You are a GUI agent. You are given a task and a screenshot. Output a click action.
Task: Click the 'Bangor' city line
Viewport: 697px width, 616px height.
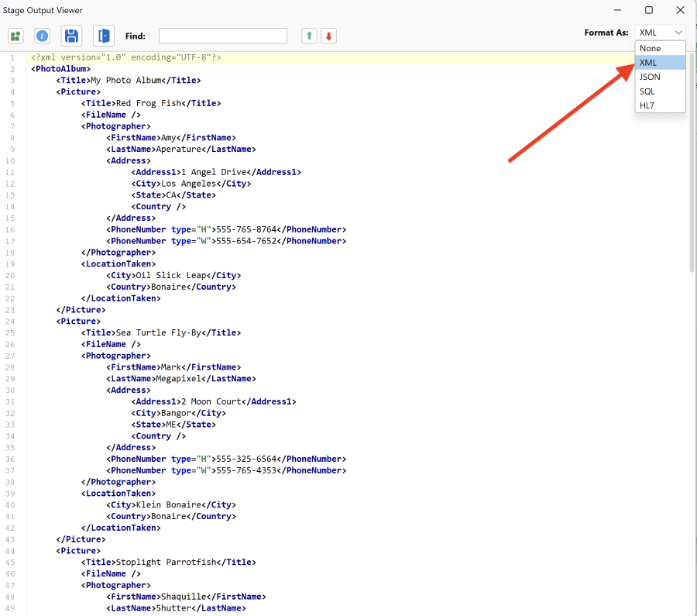click(x=179, y=413)
